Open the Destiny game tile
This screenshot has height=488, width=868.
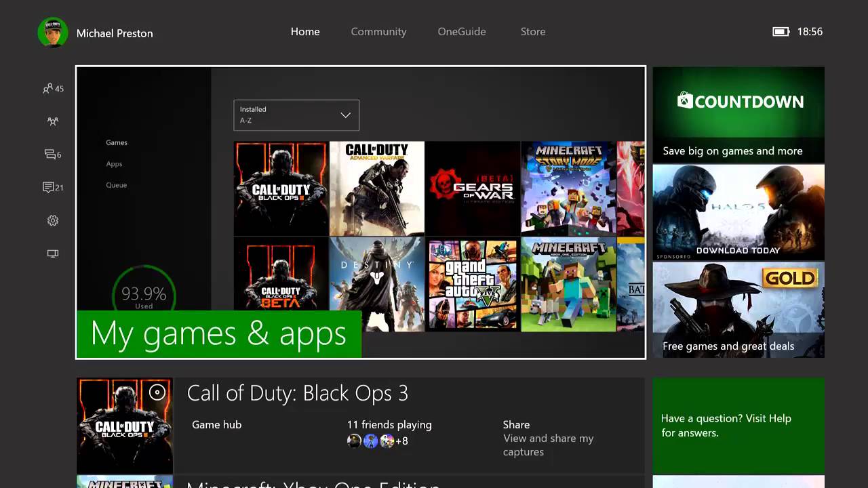coord(377,285)
